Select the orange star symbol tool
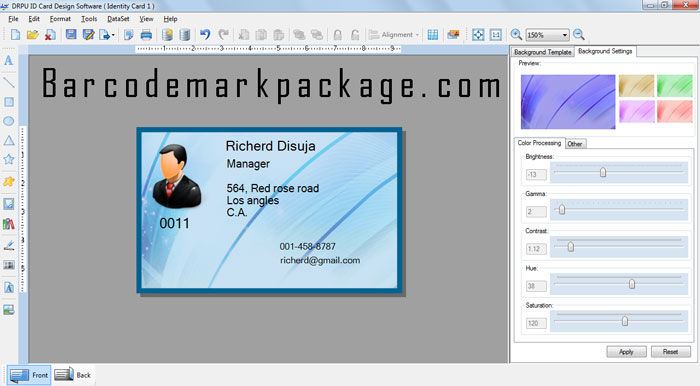Viewport: 700px width, 386px height. point(8,182)
